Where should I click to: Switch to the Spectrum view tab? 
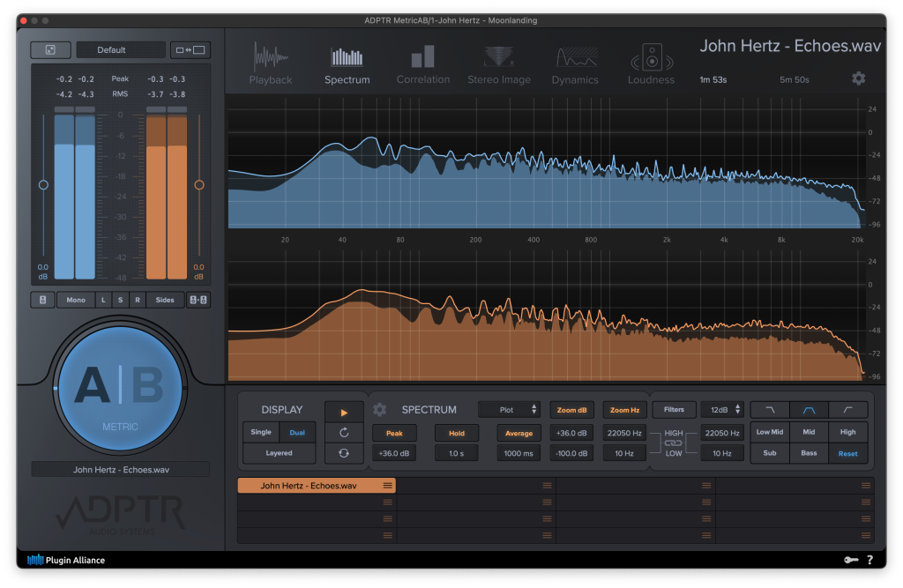click(347, 64)
